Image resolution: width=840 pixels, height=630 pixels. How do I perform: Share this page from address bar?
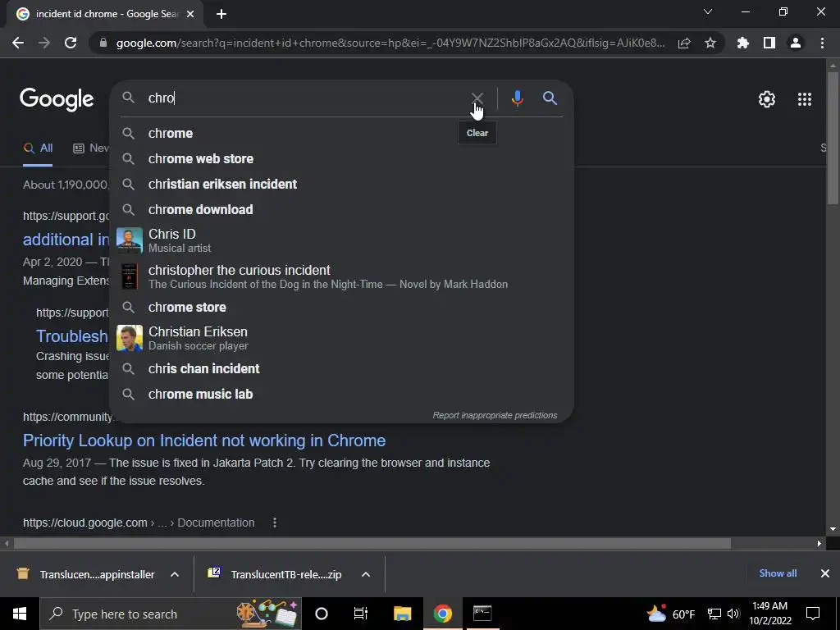(684, 43)
